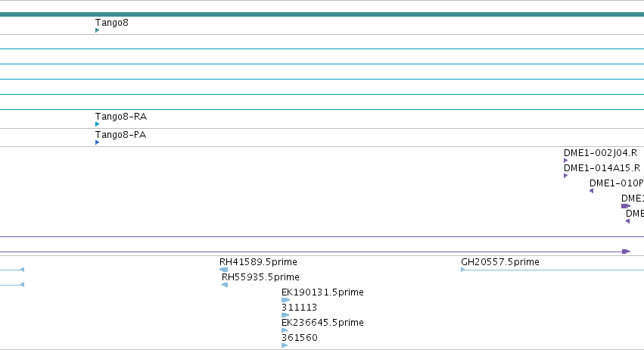This screenshot has width=644, height=350.
Task: Click the Tango8-PA protein label
Action: pos(120,135)
